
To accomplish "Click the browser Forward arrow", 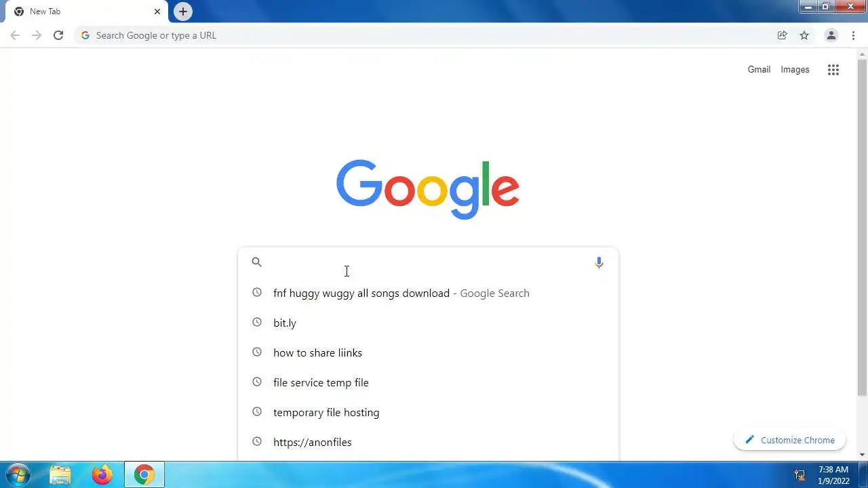I will pos(37,35).
